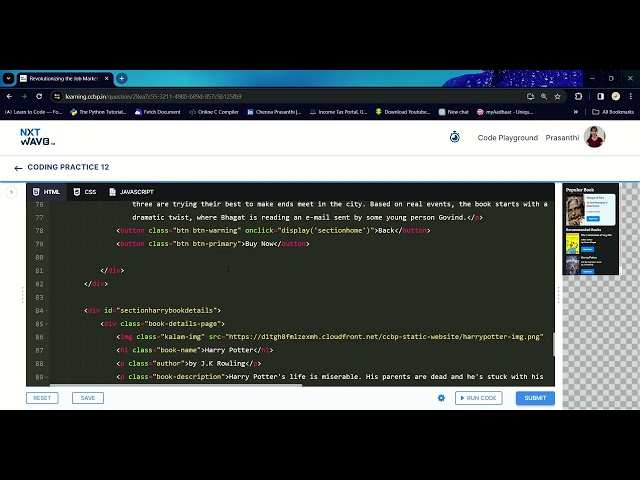This screenshot has width=640, height=480.
Task: Open the Download Youtube bookmark
Action: [x=402, y=112]
